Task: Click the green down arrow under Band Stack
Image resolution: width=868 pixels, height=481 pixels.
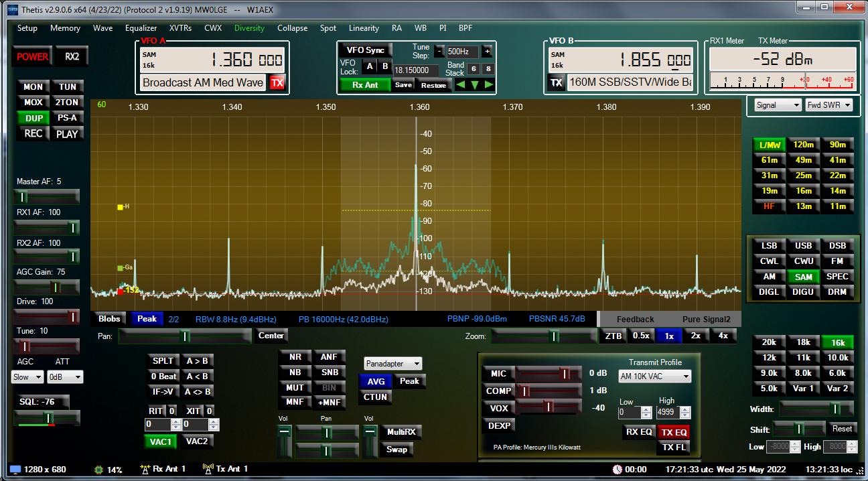Action: (474, 85)
